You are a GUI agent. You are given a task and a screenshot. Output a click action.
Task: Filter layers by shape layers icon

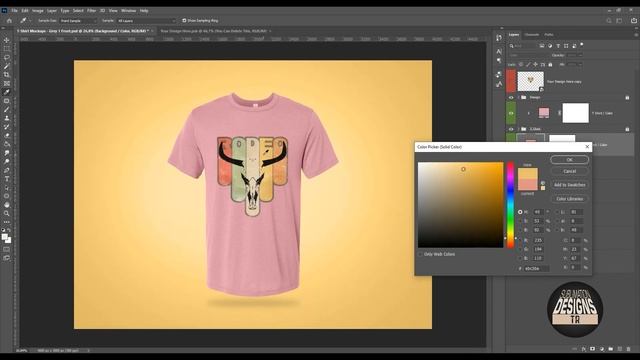click(x=566, y=46)
